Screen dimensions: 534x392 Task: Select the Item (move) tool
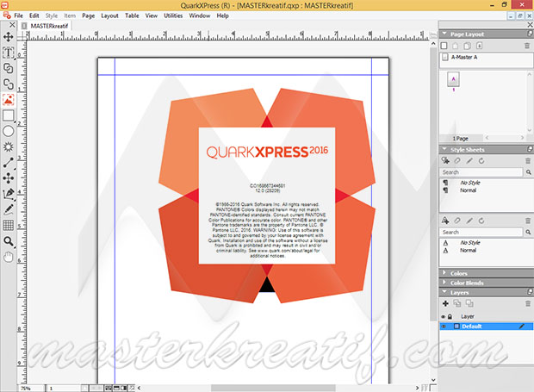click(x=8, y=37)
